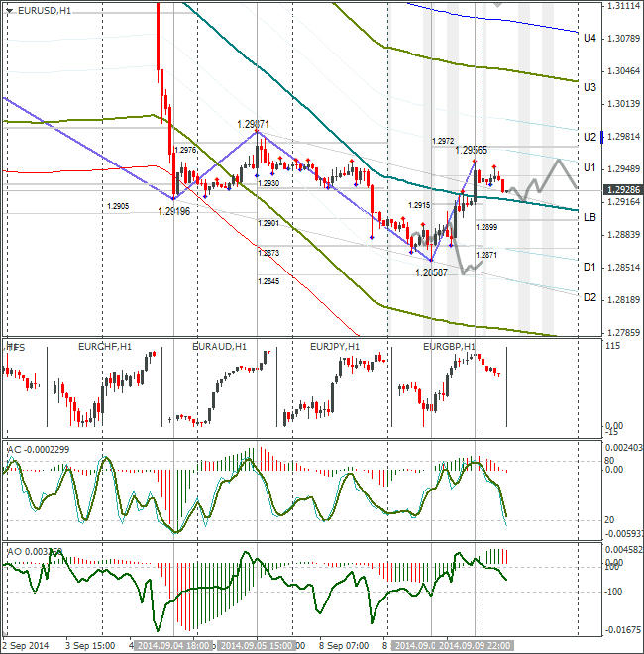Select the U2 level label
The width and height of the screenshot is (644, 654).
click(590, 137)
